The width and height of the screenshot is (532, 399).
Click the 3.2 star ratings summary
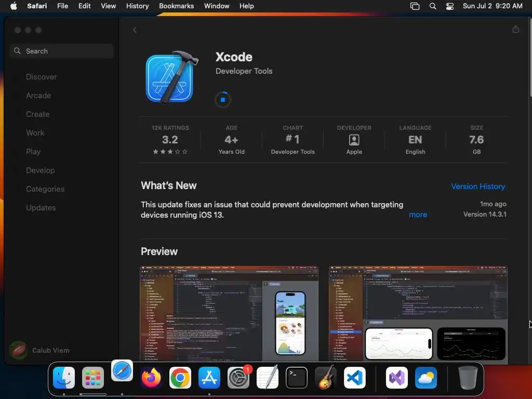[170, 140]
